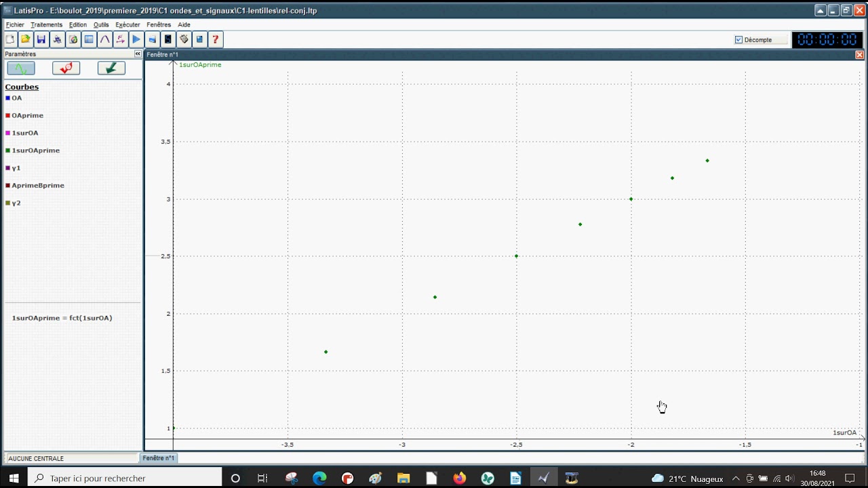Click the 1surOAprime y-axis label

[x=200, y=65]
